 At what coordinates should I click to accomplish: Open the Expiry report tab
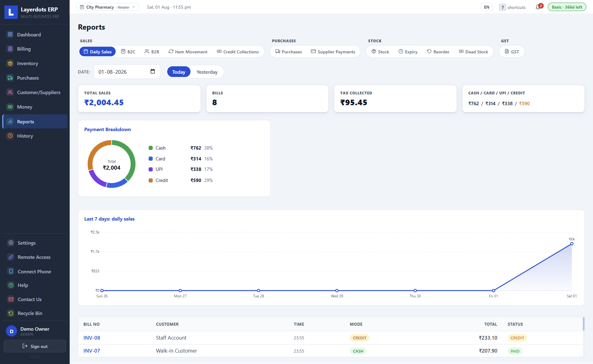click(x=408, y=52)
